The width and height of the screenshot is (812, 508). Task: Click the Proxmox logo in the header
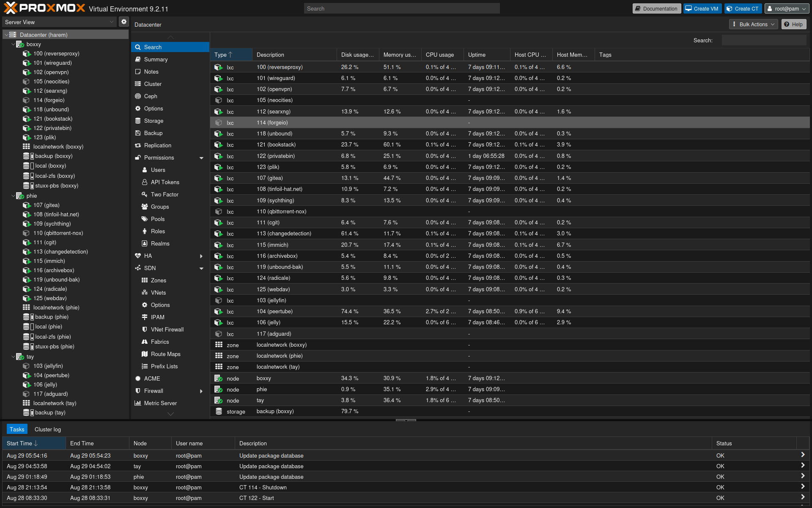44,8
